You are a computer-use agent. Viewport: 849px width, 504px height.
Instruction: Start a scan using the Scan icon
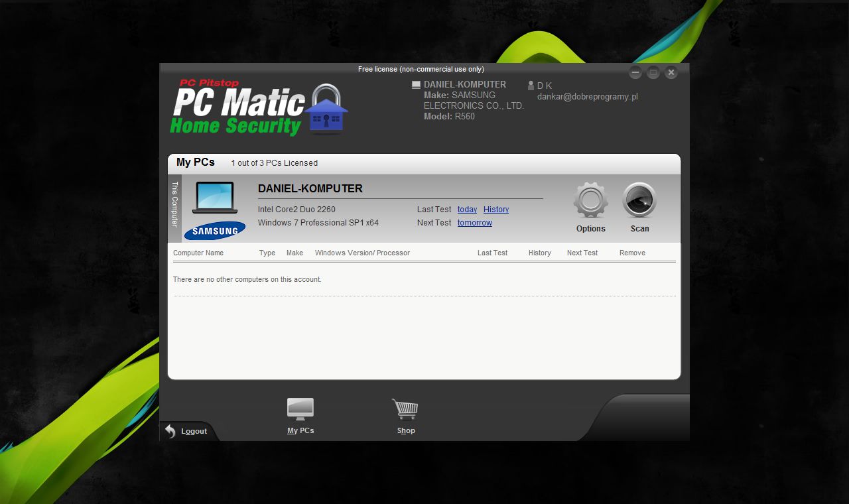(x=639, y=199)
